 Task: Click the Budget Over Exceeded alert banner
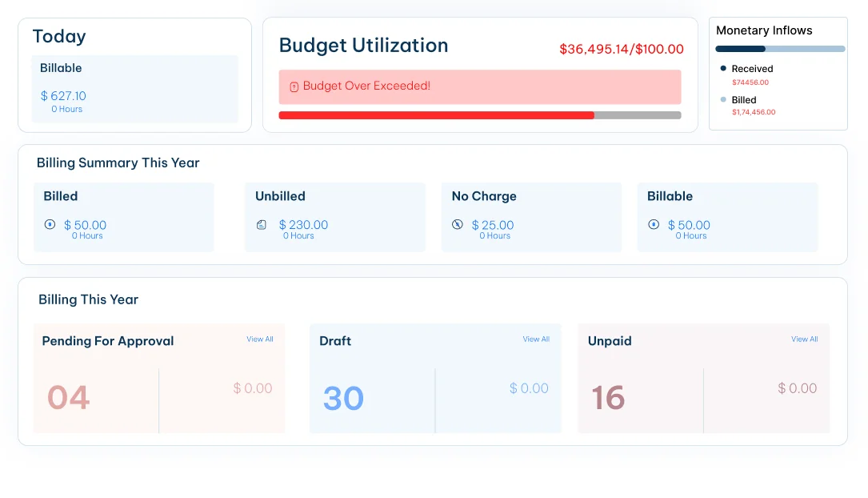[x=480, y=86]
